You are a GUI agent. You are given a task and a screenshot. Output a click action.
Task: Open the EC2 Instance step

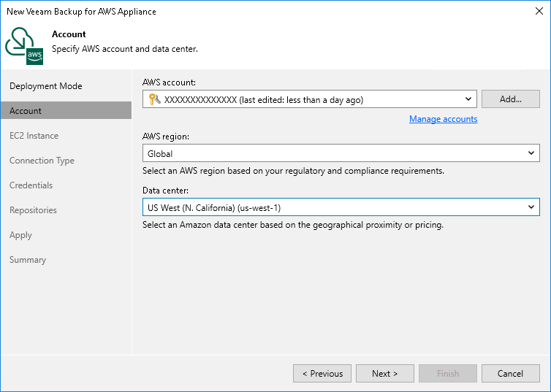34,136
